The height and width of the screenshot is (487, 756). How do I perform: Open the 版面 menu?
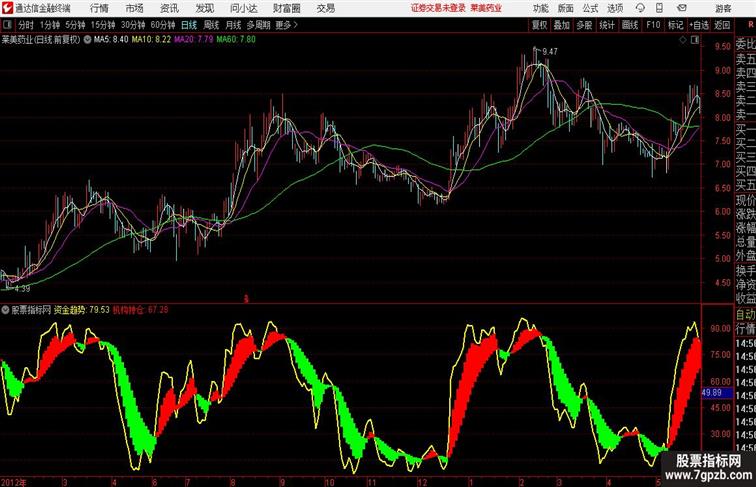coord(566,8)
